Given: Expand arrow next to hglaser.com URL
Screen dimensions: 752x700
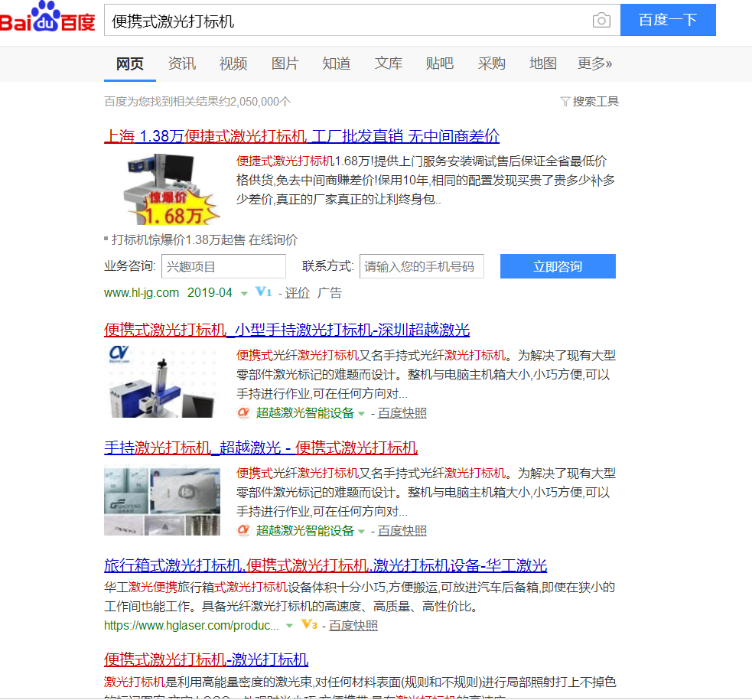Looking at the screenshot, I should tap(289, 626).
